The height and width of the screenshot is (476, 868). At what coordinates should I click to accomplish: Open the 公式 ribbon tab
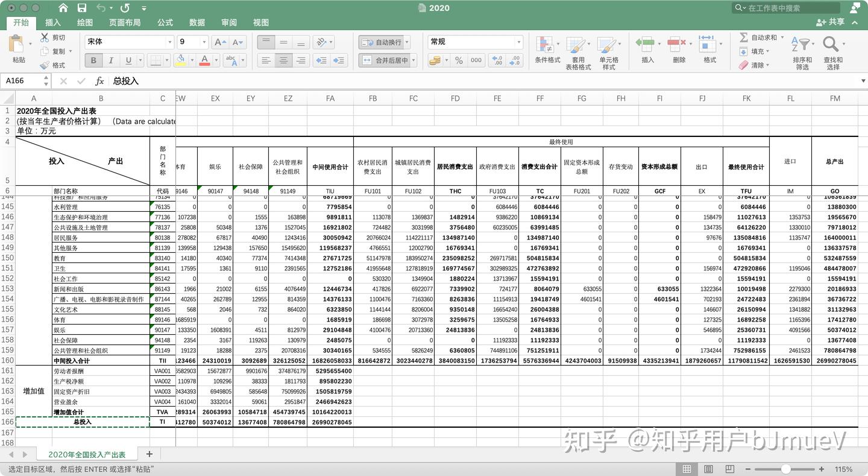165,22
